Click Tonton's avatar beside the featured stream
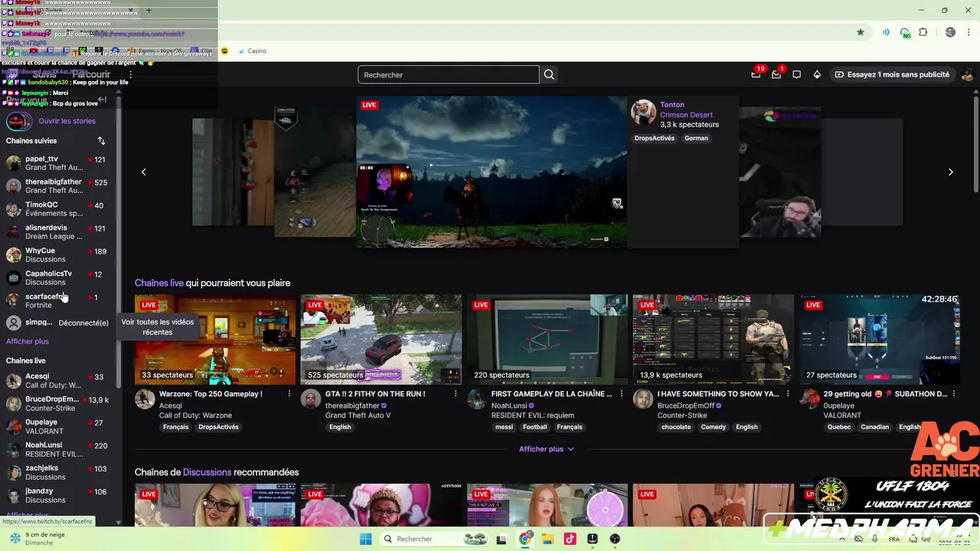The image size is (980, 551). coord(643,112)
